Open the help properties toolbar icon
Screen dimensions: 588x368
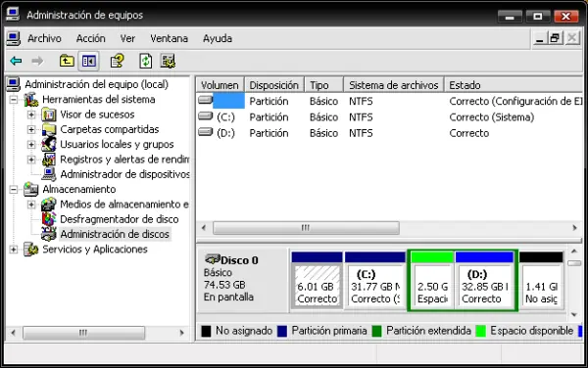(x=117, y=61)
